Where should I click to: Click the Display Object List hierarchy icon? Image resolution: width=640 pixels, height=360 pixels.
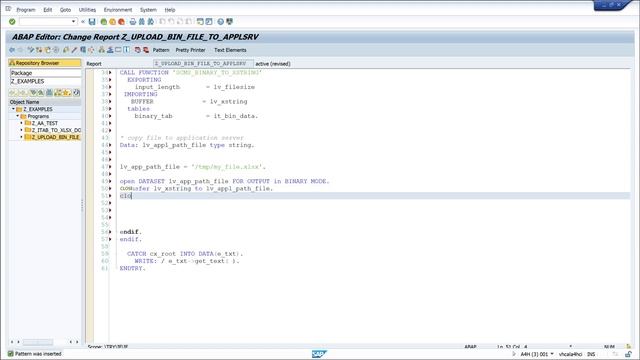[x=102, y=50]
